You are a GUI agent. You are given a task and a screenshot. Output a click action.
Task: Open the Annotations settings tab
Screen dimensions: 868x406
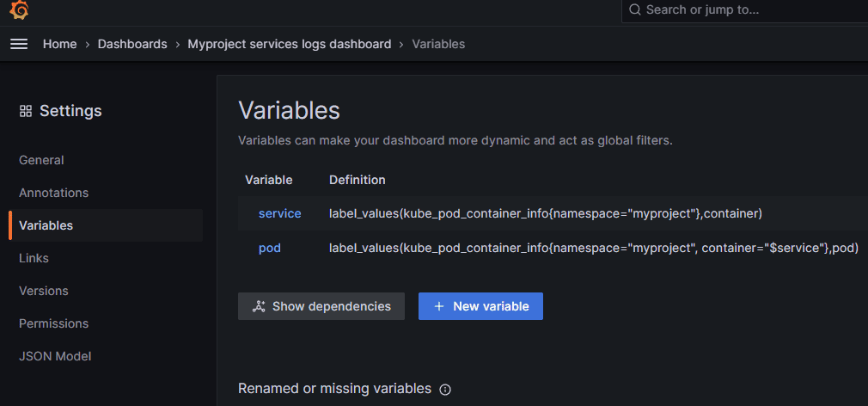53,193
